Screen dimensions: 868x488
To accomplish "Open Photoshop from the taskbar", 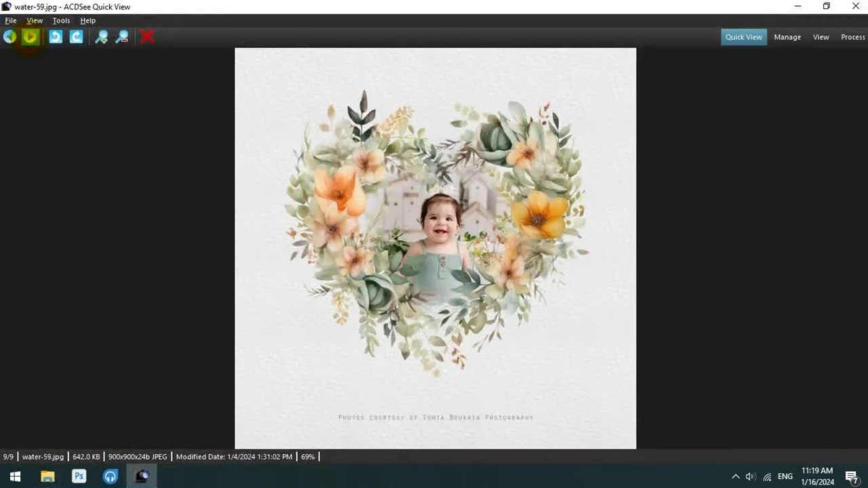I will click(x=79, y=476).
